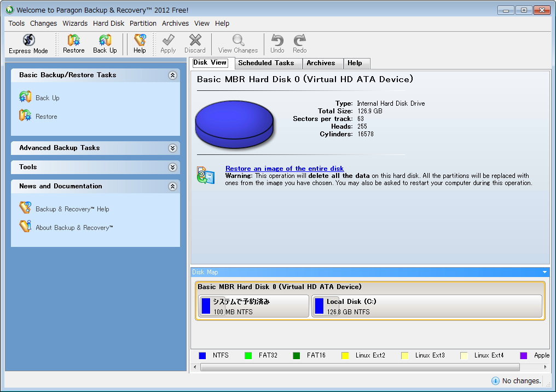Collapse the Basic Backup/Restore Tasks panel
Screen dimensions: 556x392
point(172,75)
